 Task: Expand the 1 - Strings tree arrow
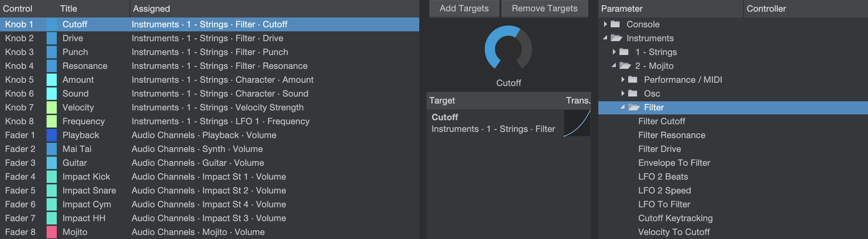click(x=614, y=52)
